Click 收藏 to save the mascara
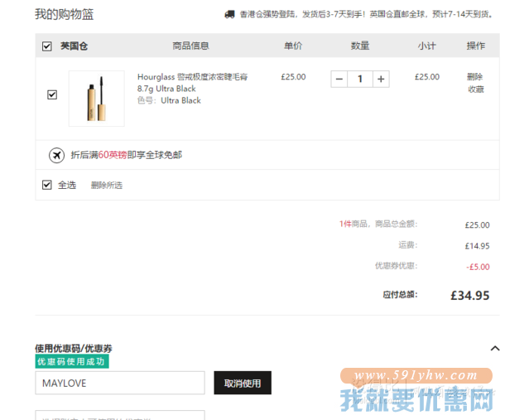Screen dimensions: 505x420 [x=476, y=89]
